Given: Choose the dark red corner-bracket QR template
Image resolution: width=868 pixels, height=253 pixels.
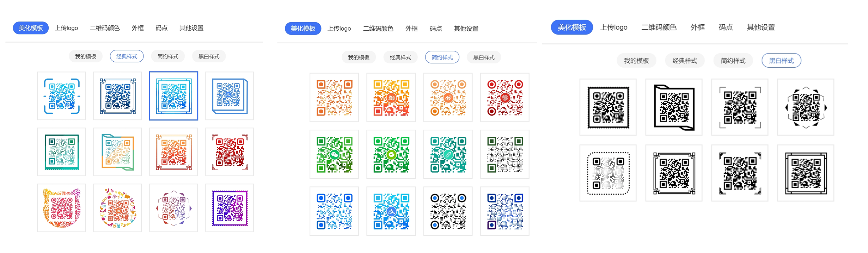Looking at the screenshot, I should coord(230,152).
